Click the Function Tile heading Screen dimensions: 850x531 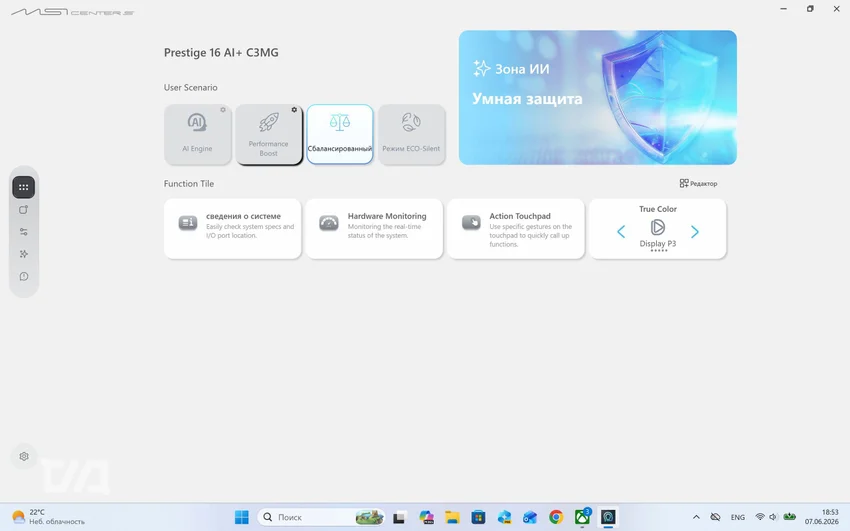189,184
